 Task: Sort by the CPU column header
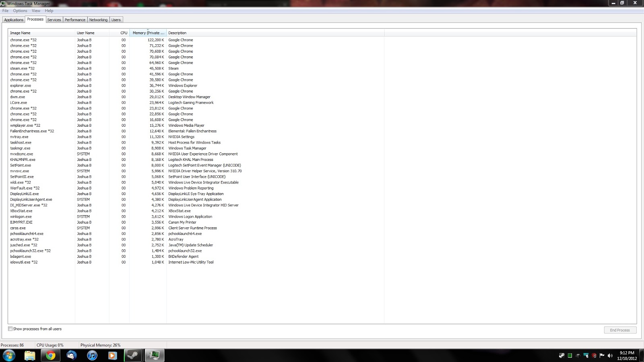[119, 33]
